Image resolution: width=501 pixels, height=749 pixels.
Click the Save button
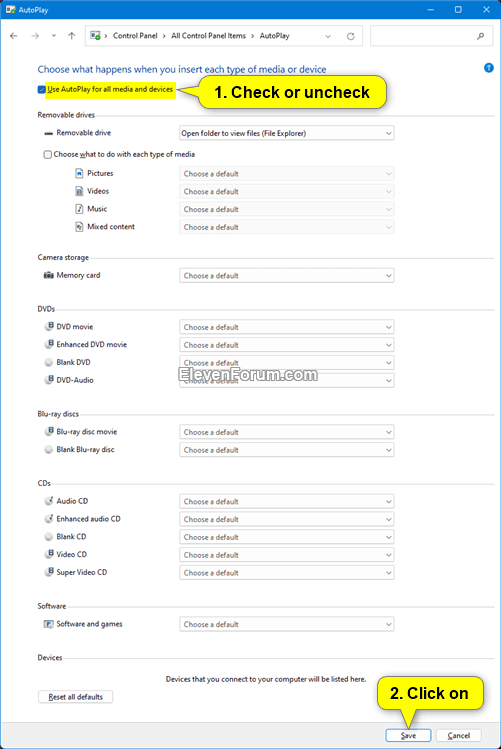click(408, 736)
